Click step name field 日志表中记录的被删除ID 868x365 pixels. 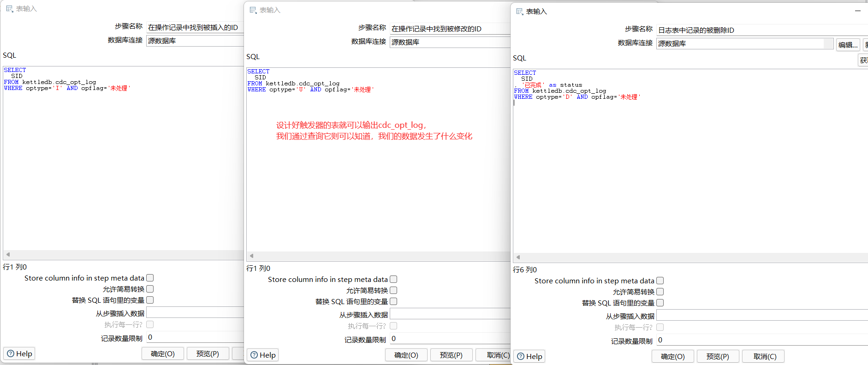click(762, 30)
